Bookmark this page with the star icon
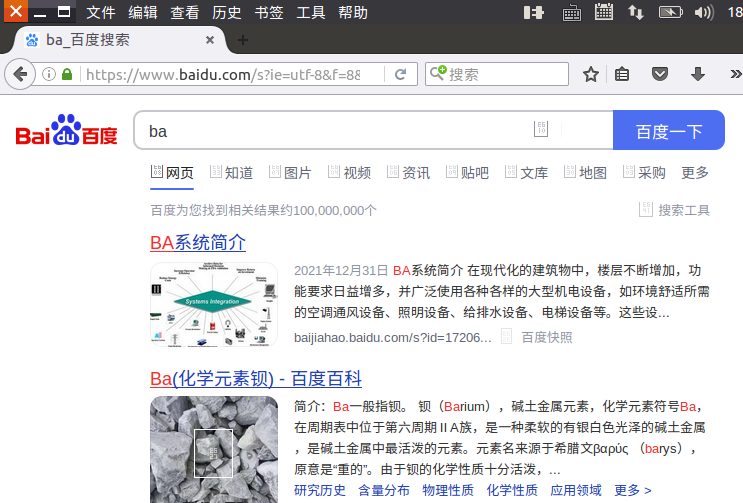Screen dimensions: 743x503 tap(590, 74)
